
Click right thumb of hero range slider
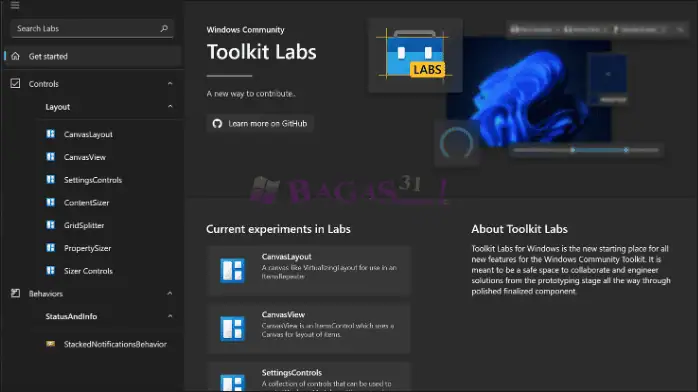point(626,150)
